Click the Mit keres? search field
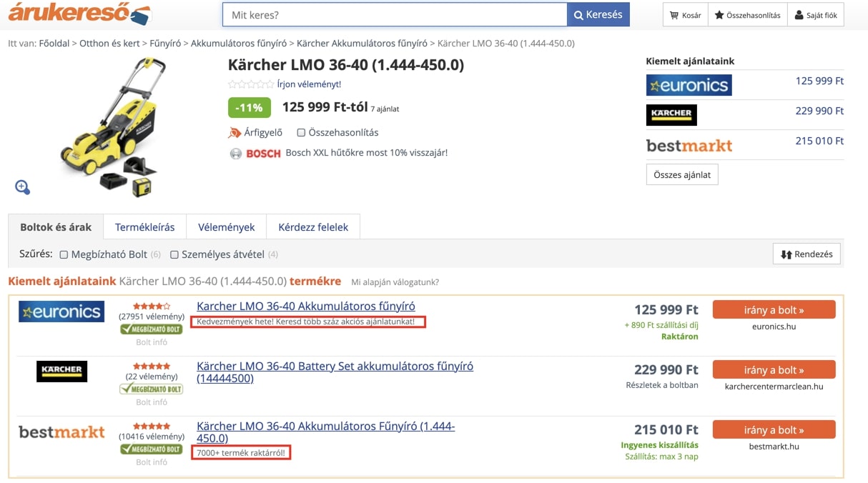 pyautogui.click(x=395, y=14)
